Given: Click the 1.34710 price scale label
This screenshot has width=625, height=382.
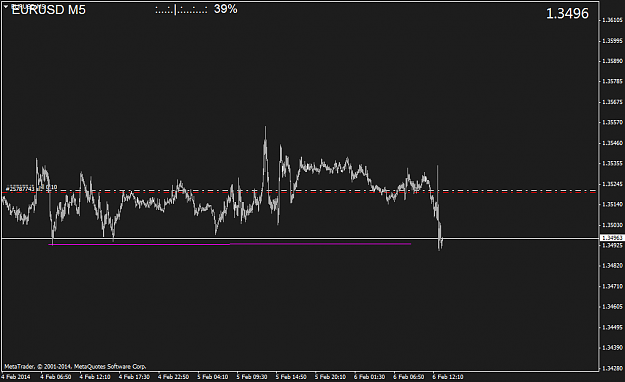Looking at the screenshot, I should [x=612, y=286].
